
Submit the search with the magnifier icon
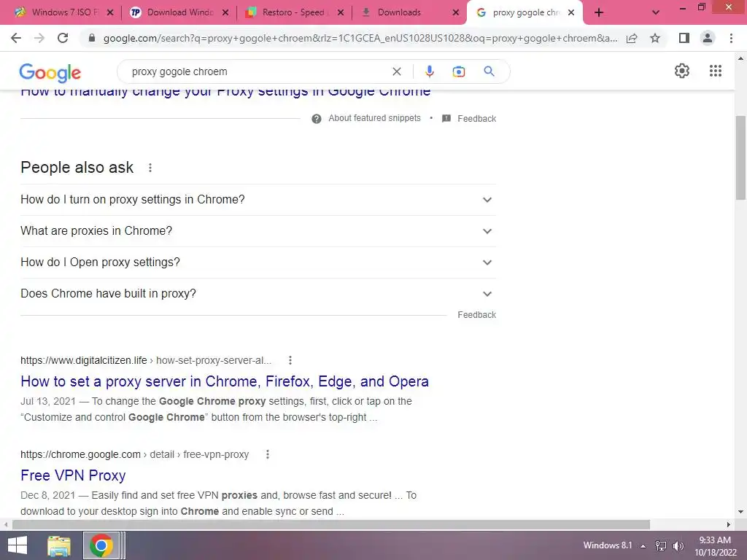click(x=489, y=71)
